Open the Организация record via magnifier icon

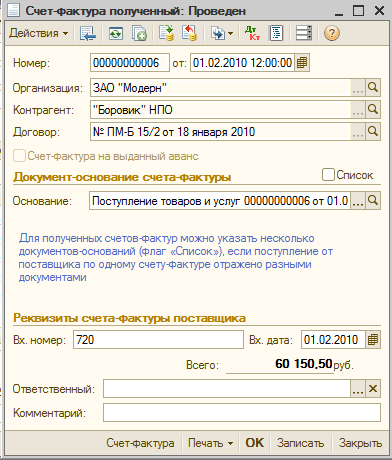click(373, 88)
